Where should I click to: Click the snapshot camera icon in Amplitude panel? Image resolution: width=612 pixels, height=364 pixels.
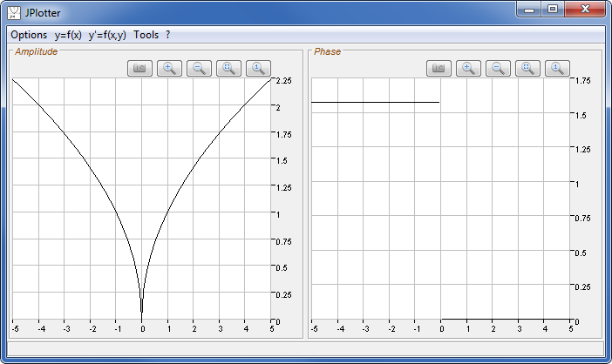(x=140, y=68)
